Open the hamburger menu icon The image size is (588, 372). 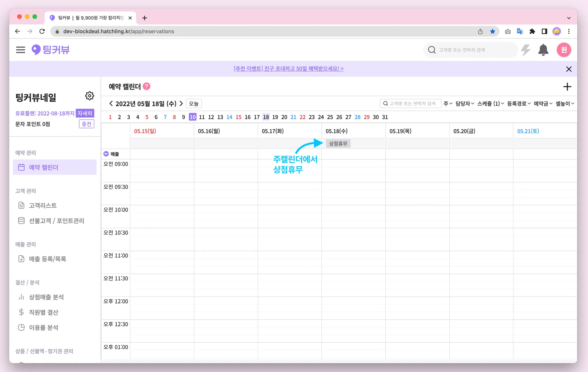(20, 50)
